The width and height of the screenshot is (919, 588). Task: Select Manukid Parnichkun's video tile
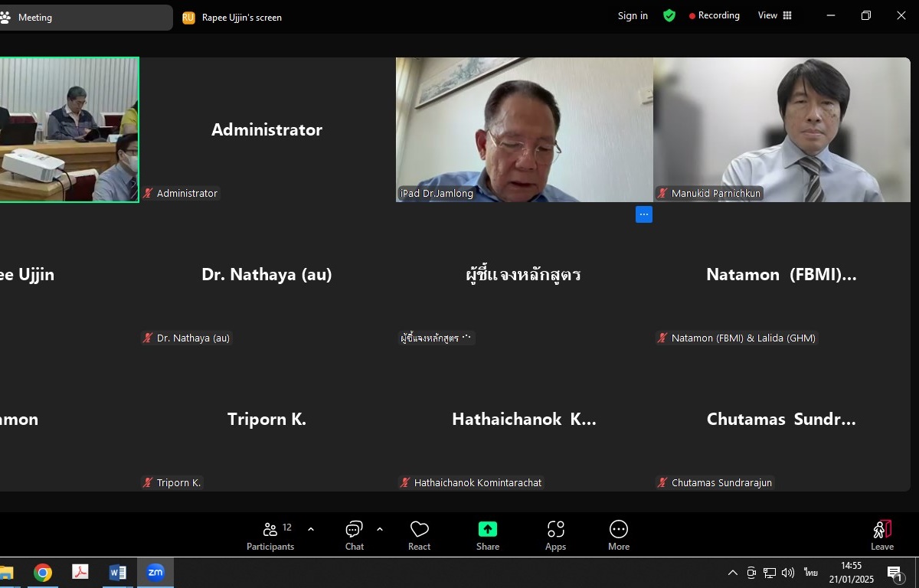[x=781, y=129]
